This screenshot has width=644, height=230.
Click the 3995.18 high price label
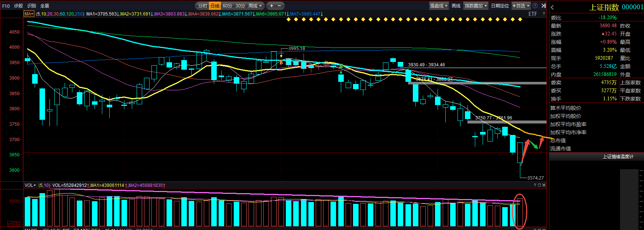point(297,49)
